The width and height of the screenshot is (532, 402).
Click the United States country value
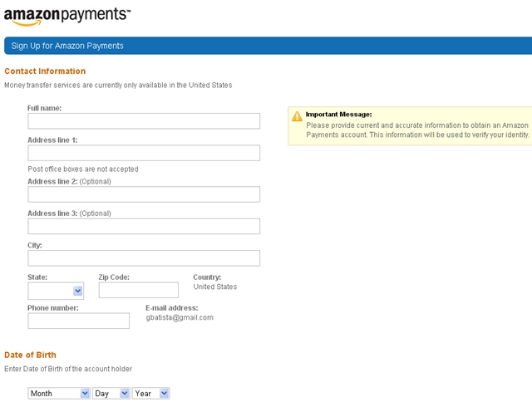[x=215, y=287]
